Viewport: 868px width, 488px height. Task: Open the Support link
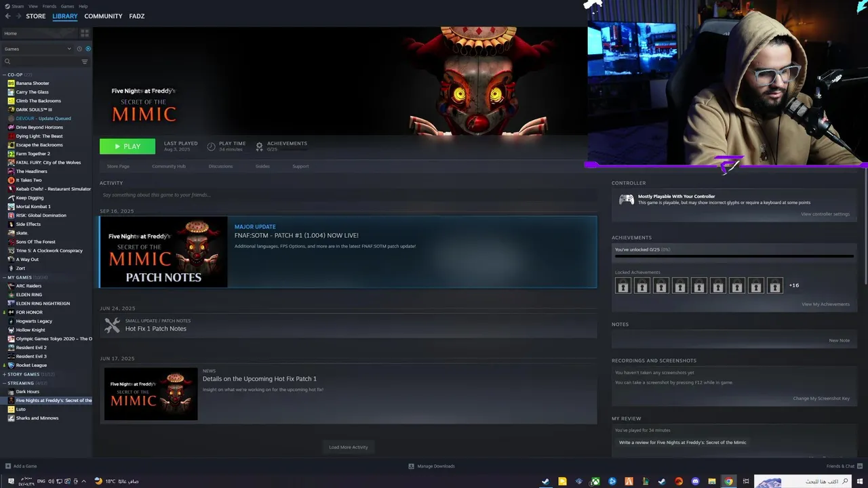(x=300, y=166)
